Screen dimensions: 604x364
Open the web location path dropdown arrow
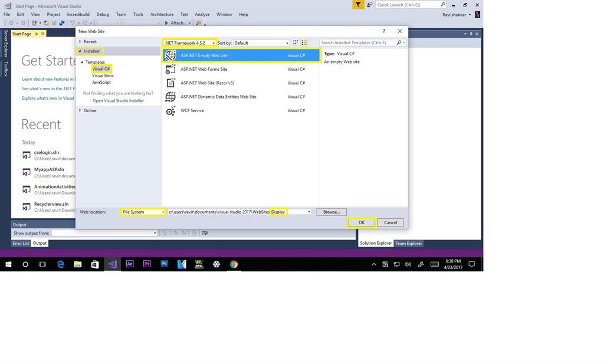point(309,212)
